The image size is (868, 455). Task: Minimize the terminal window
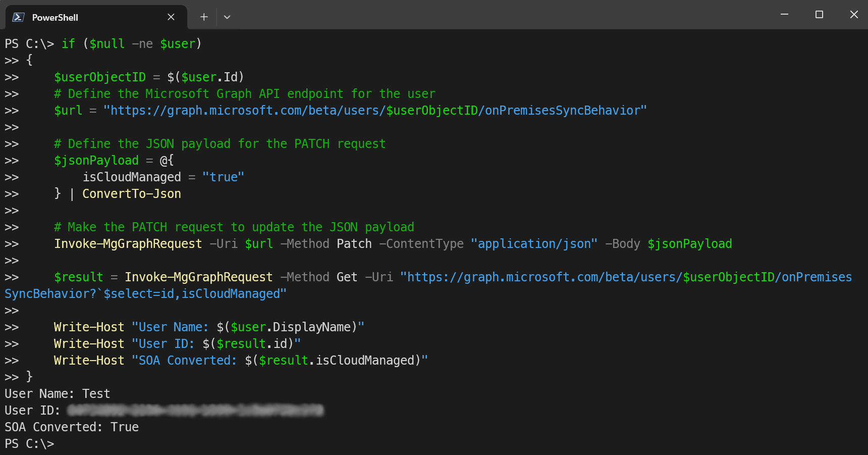784,15
